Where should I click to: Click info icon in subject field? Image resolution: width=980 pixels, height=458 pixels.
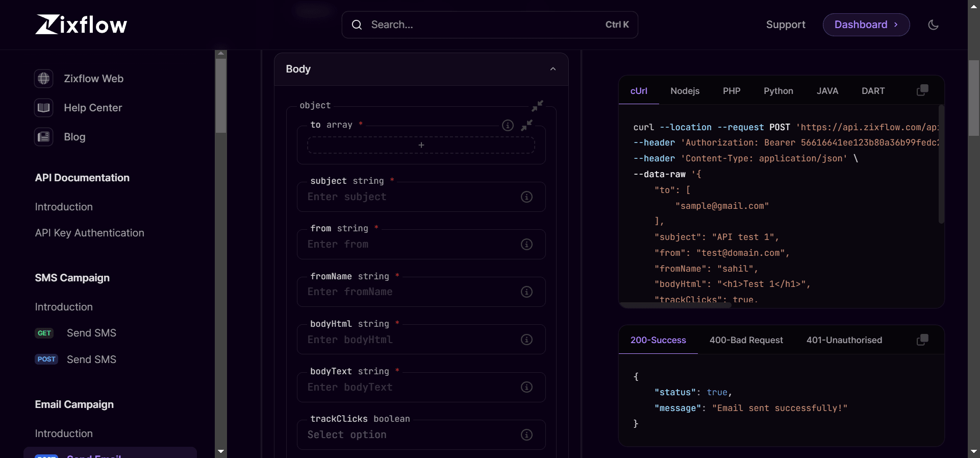coord(526,197)
